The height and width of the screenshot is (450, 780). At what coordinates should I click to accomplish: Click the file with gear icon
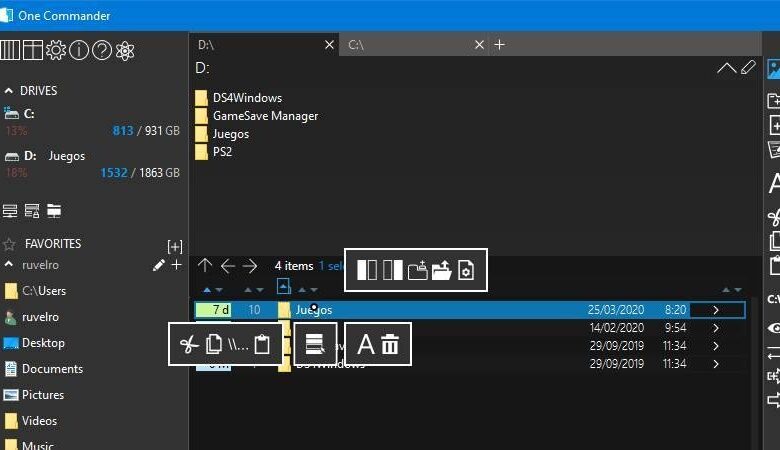[x=466, y=270]
